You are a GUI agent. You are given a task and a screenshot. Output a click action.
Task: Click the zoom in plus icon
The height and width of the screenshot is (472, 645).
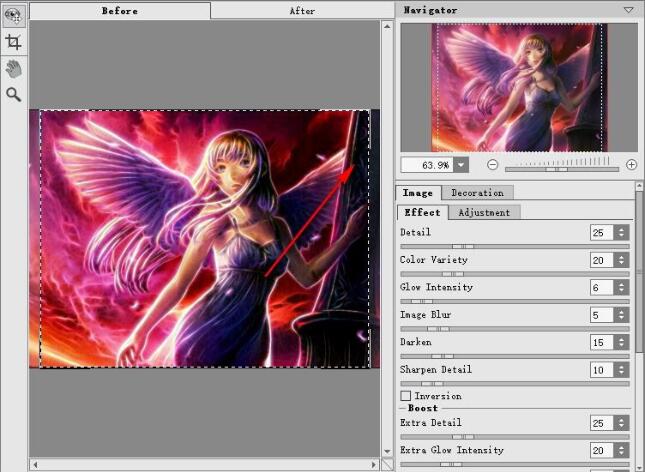[631, 165]
